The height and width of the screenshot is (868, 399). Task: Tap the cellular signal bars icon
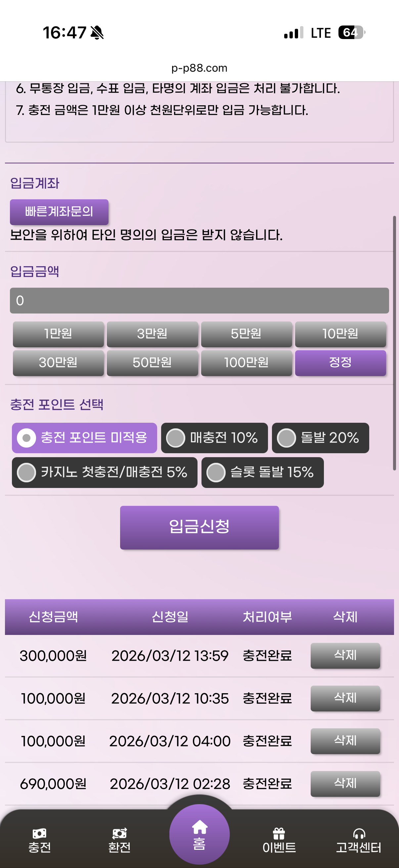click(293, 33)
